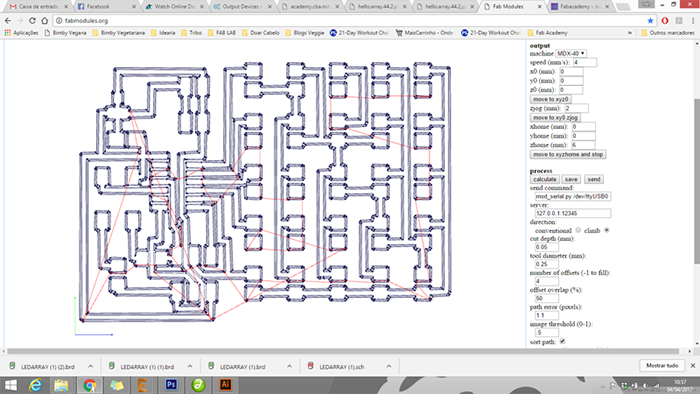Click Mostrar tudo downloads button
Image resolution: width=700 pixels, height=394 pixels.
662,365
